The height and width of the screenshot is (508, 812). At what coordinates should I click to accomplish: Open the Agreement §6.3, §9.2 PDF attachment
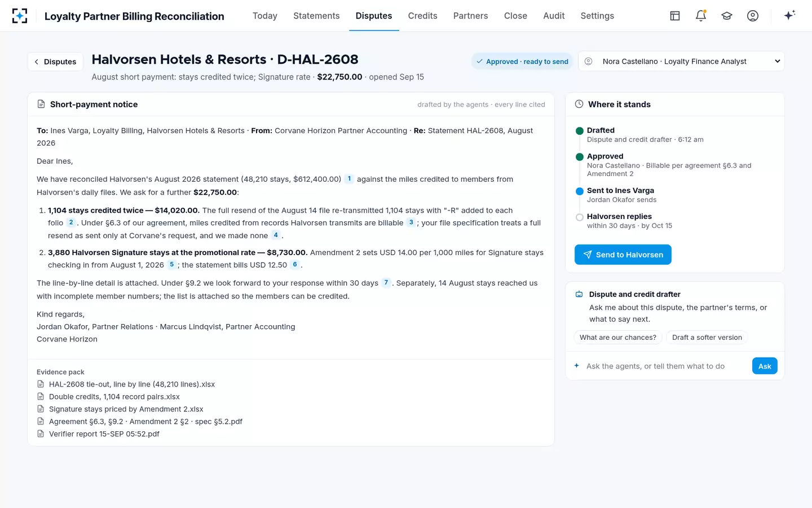(145, 422)
